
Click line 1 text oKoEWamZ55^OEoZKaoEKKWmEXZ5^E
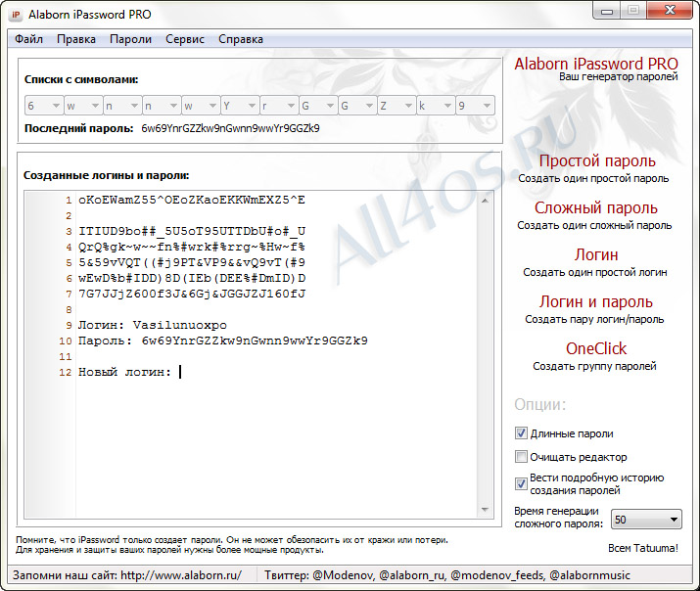click(192, 201)
